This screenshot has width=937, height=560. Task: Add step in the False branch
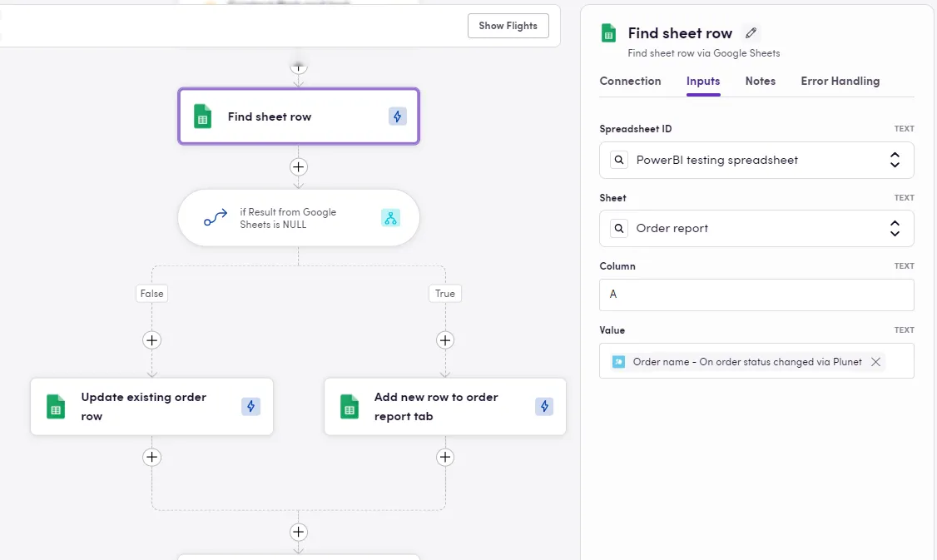[x=151, y=339]
